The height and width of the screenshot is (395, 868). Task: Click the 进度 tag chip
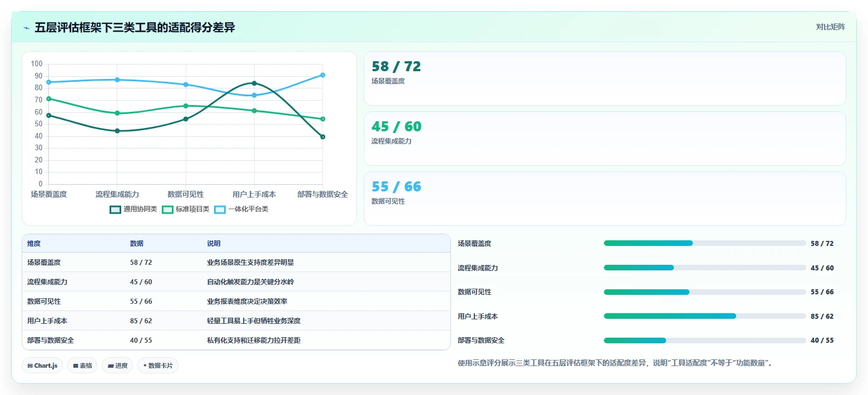[117, 366]
